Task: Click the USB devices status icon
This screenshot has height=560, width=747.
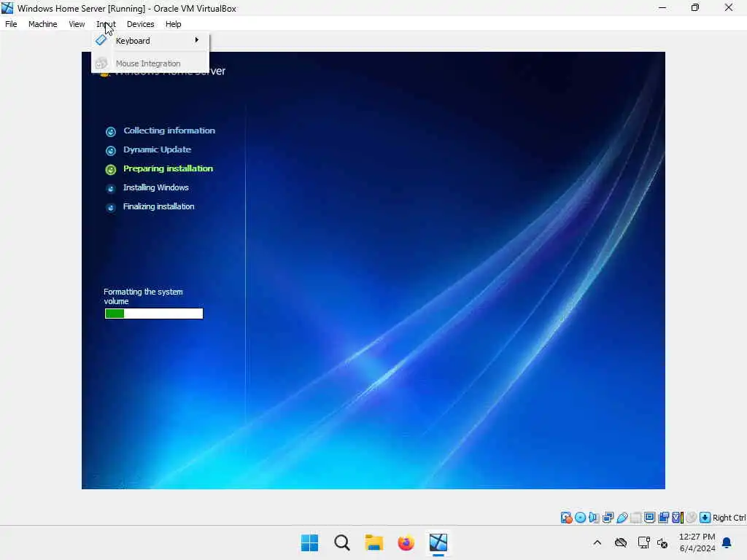Action: point(622,518)
